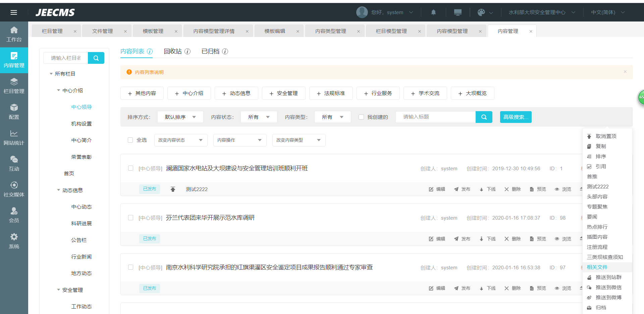Click the hamburger menu icon in header
The height and width of the screenshot is (314, 644).
(14, 12)
